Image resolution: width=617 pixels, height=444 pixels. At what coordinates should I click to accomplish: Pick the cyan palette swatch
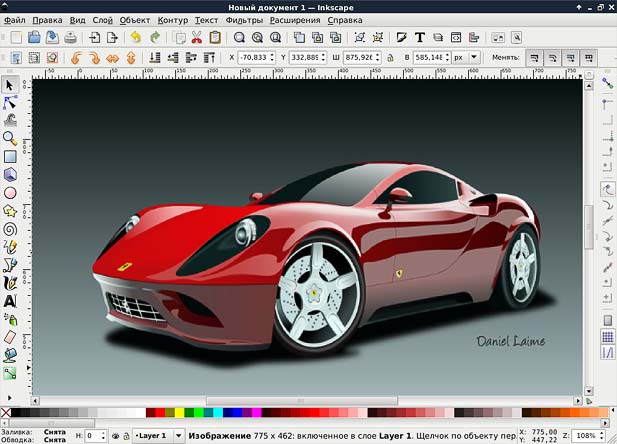tap(218, 413)
